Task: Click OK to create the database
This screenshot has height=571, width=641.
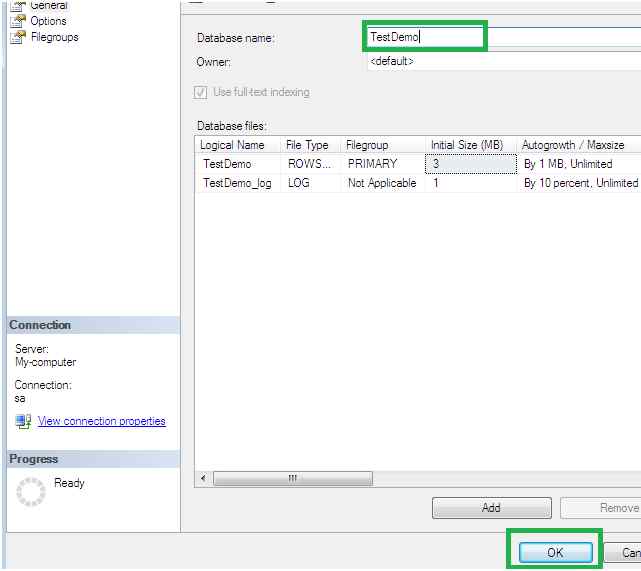Action: pyautogui.click(x=555, y=553)
